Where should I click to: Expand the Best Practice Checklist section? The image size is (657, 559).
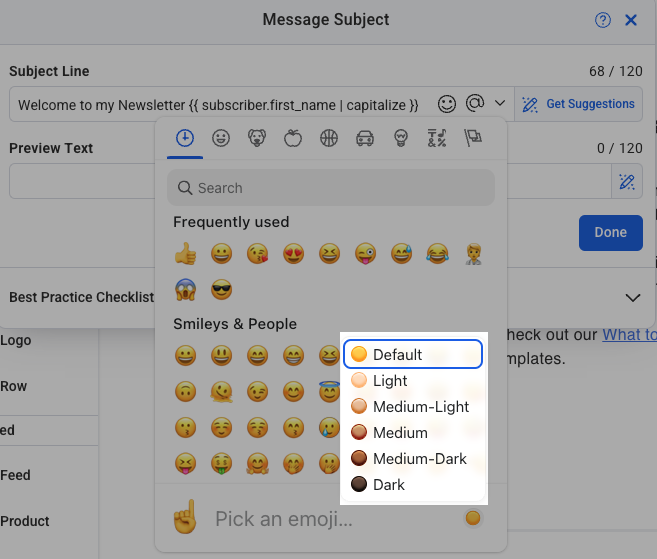click(x=632, y=297)
